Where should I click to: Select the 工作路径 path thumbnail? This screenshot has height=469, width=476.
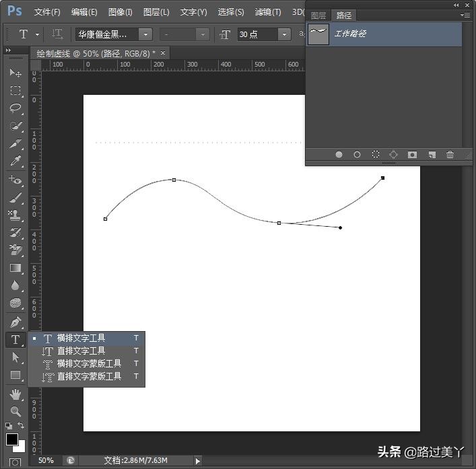pyautogui.click(x=318, y=34)
